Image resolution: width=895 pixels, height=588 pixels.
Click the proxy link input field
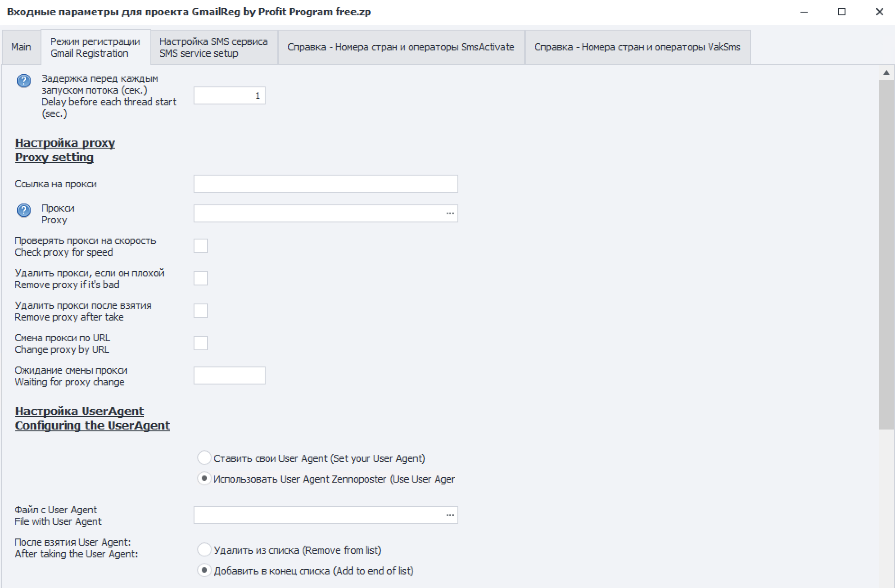tap(325, 184)
